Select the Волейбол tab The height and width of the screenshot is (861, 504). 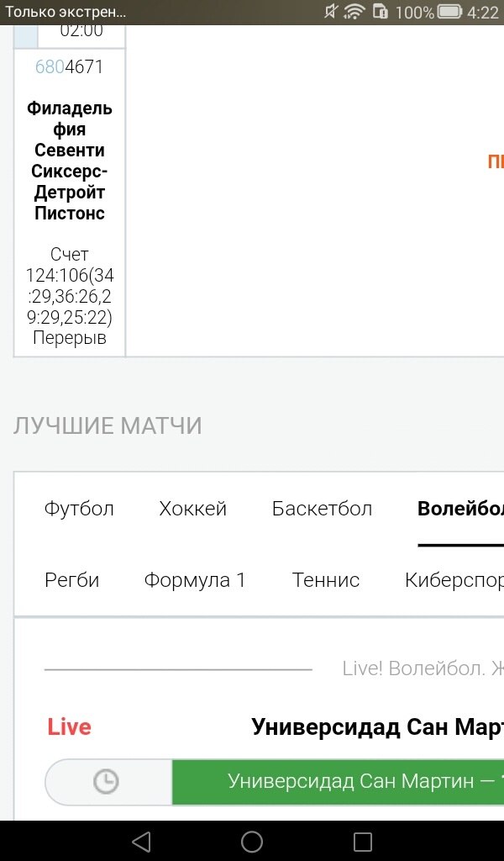tap(460, 509)
